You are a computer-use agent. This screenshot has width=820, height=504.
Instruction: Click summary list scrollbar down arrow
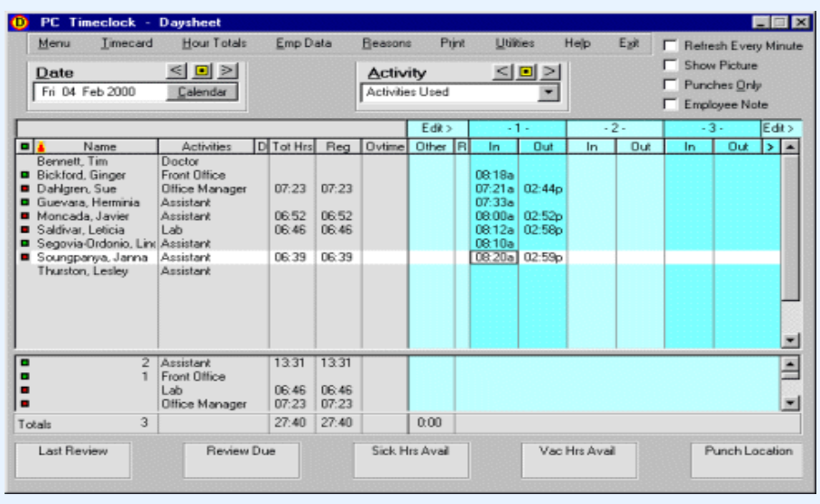(x=790, y=403)
